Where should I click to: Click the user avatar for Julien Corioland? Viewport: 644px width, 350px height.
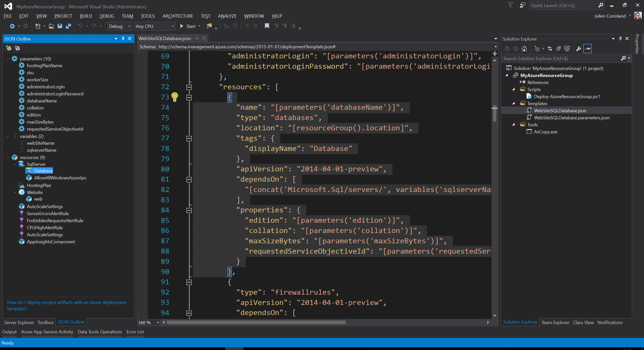click(x=638, y=16)
